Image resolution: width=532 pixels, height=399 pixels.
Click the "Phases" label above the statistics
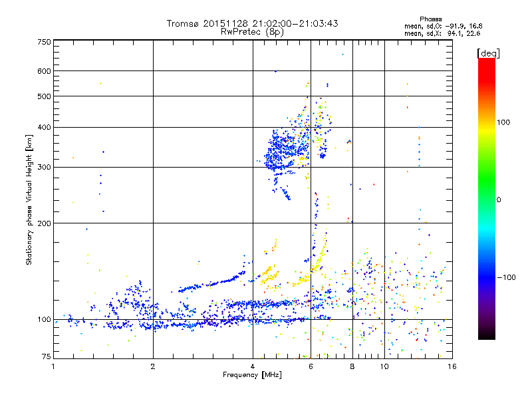point(430,19)
